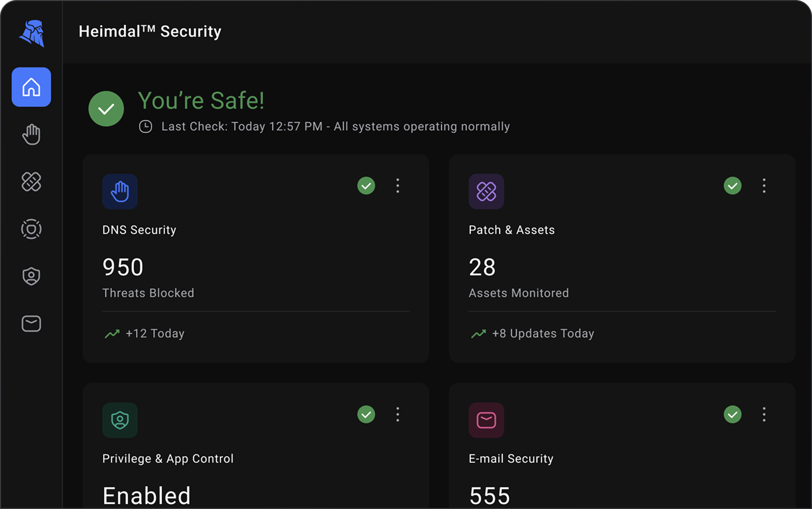Click the Privilege & App Control title

tap(168, 459)
